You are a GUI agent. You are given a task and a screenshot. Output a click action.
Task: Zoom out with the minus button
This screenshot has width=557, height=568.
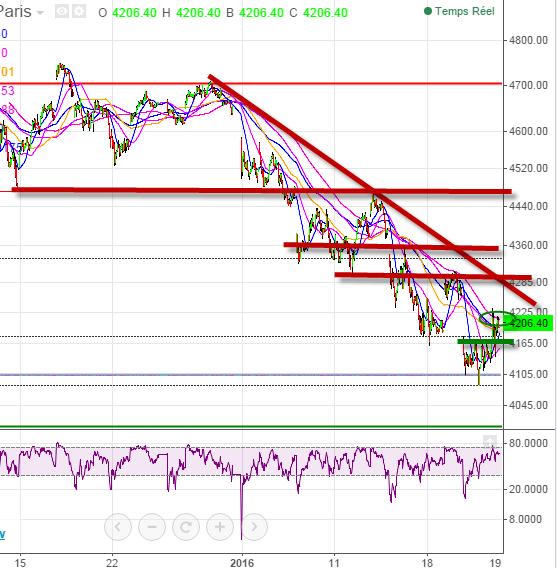click(152, 527)
